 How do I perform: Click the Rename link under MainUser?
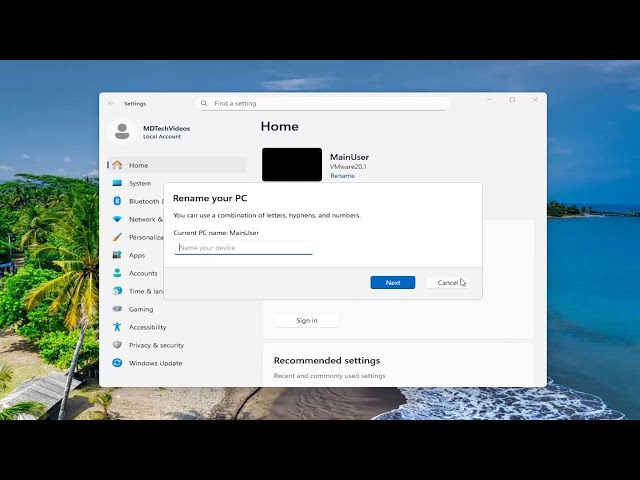tap(342, 176)
